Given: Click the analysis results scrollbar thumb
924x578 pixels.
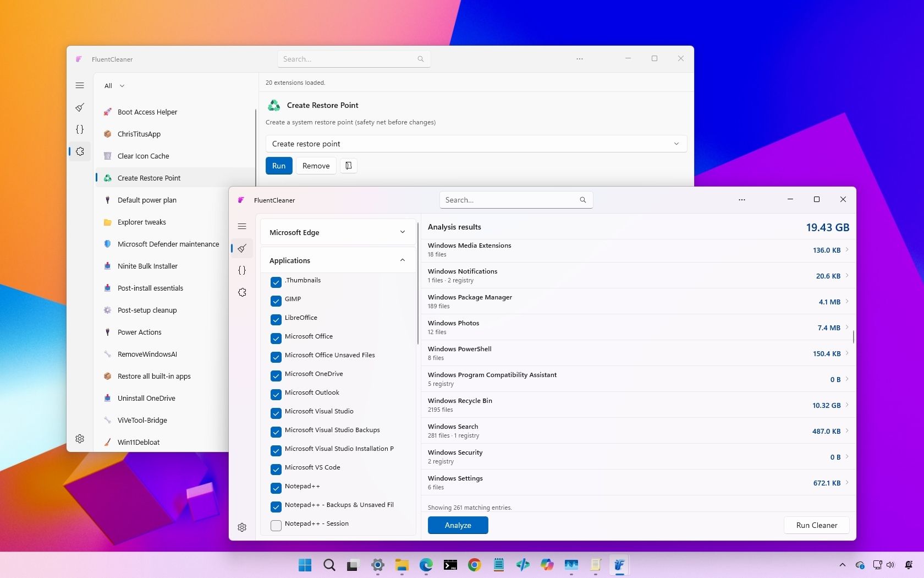Looking at the screenshot, I should pos(854,336).
